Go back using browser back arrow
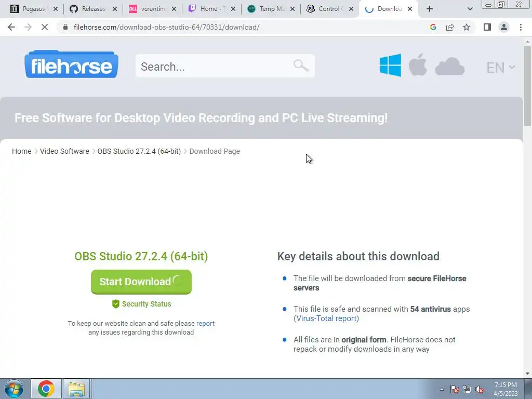 pos(11,27)
